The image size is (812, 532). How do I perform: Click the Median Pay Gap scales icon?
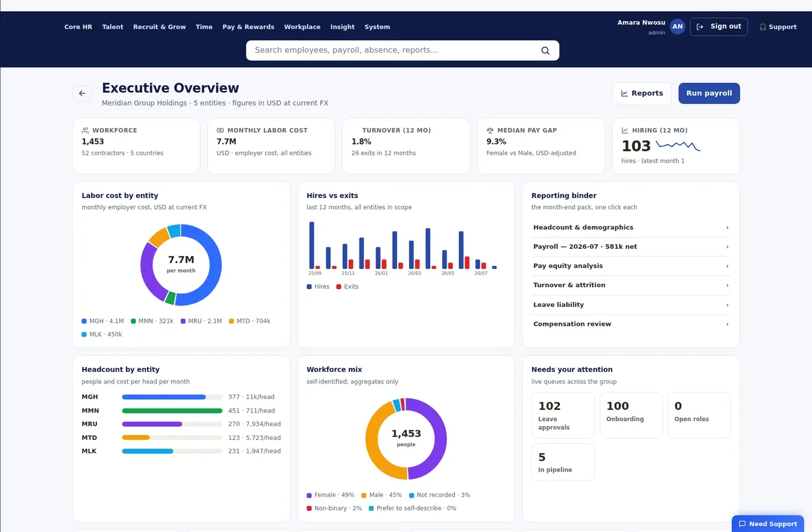pyautogui.click(x=490, y=131)
